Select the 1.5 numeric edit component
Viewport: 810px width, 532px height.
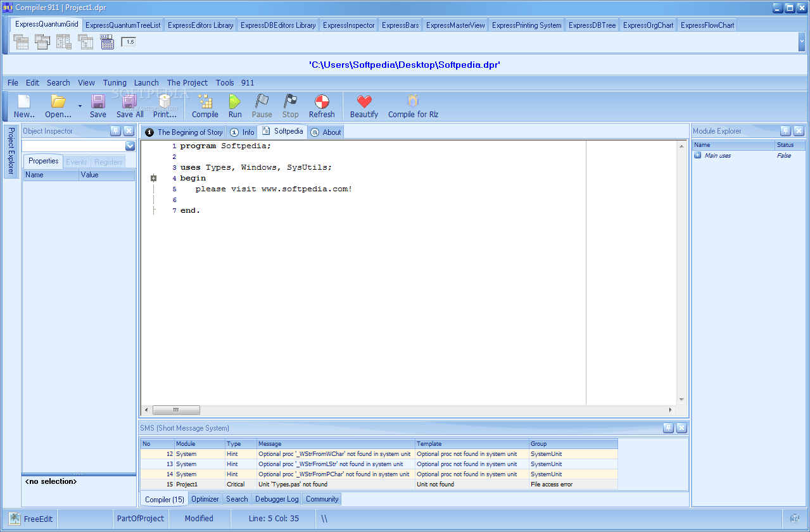pyautogui.click(x=129, y=42)
